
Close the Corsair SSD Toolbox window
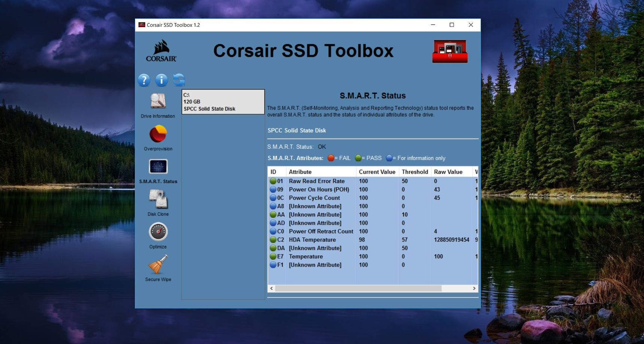[x=471, y=25]
